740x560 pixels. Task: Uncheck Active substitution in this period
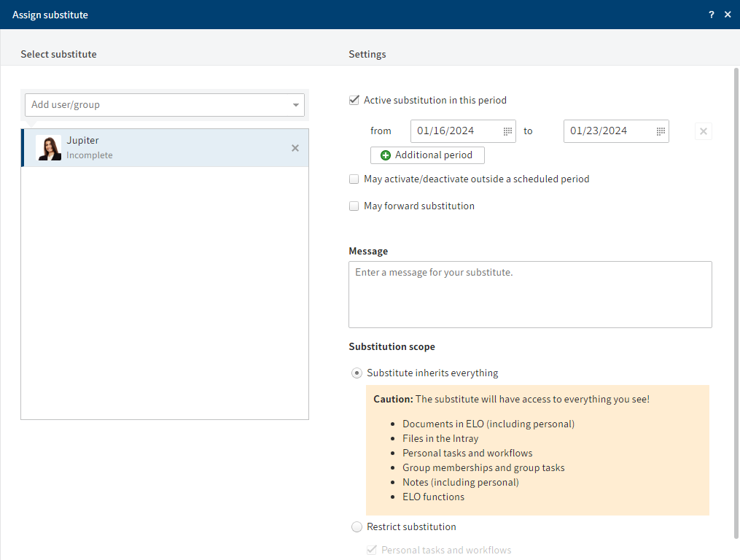pos(354,100)
